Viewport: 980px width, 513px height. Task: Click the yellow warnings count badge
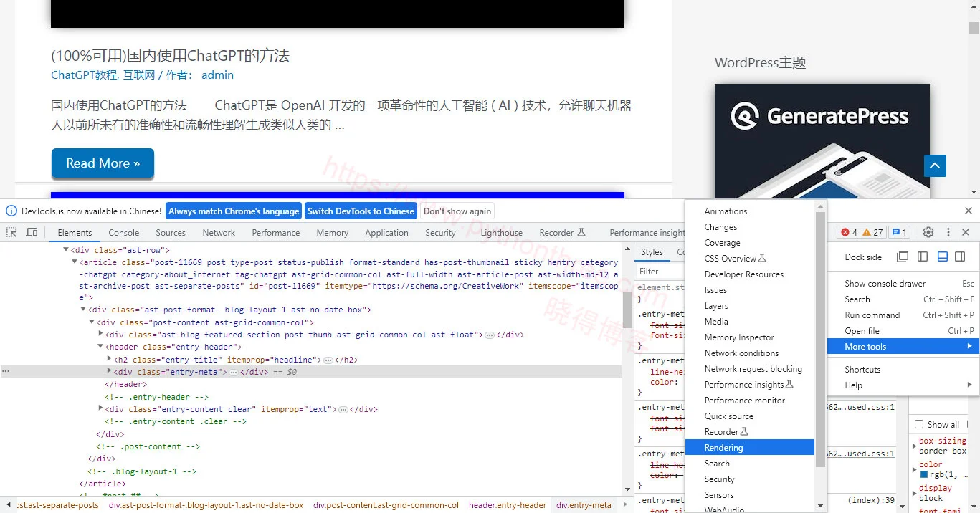(x=872, y=232)
